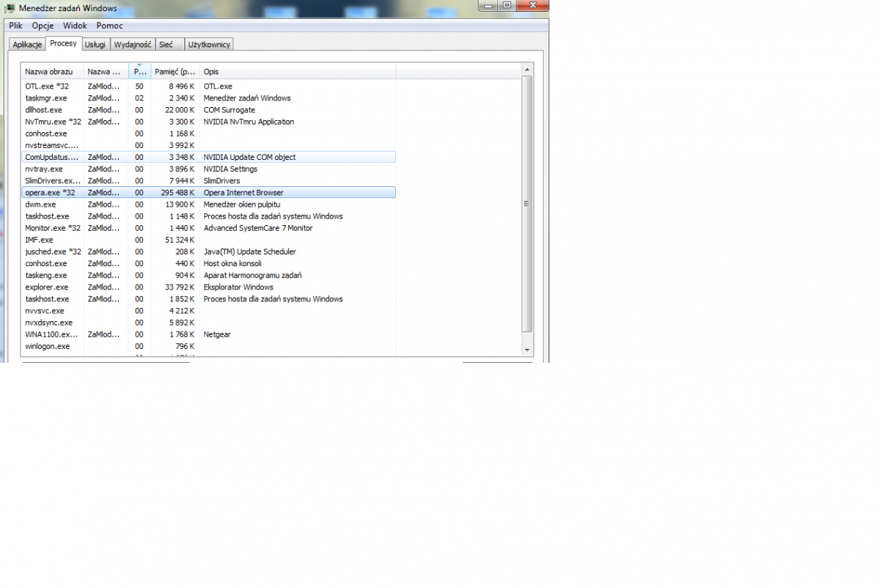Image resolution: width=880 pixels, height=588 pixels.
Task: Select the taskhost.exe row using 1 852 K
Action: point(208,299)
